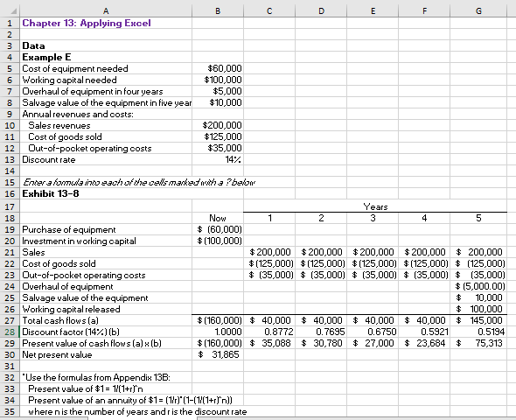Click the $35,000 operating costs in B12
This screenshot has width=516, height=420.
[218, 148]
